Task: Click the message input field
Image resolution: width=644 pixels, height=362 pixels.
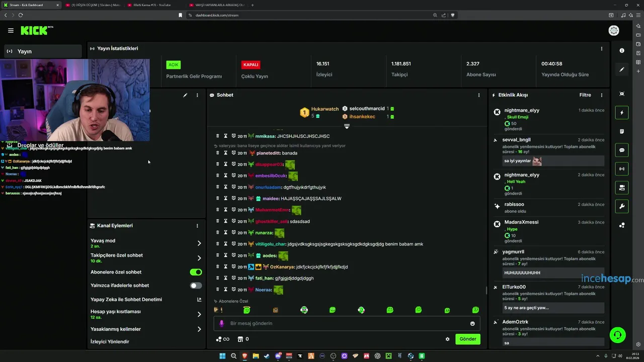Action: (x=347, y=323)
